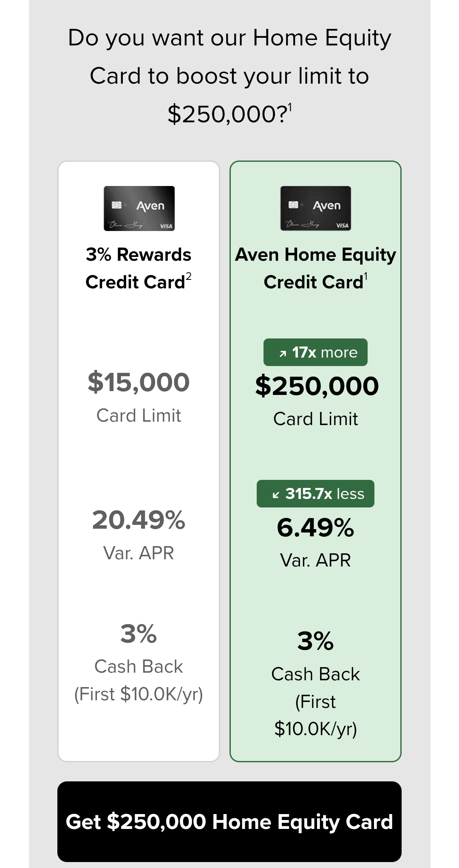Viewport: 459px width, 868px height.
Task: Open footnote 1 on Aven Home Equity Credit Card
Action: click(365, 276)
